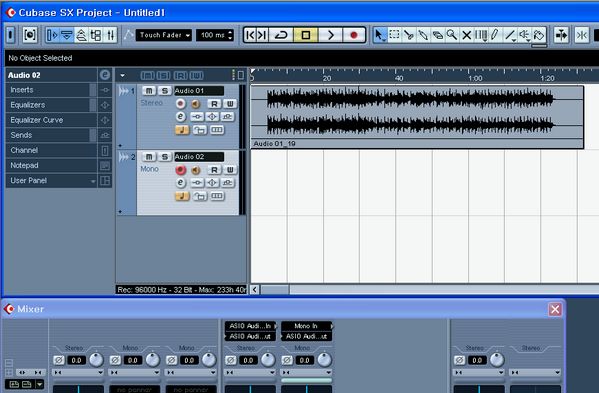
Task: Open ASIO Audi...In input routing
Action: tap(250, 326)
